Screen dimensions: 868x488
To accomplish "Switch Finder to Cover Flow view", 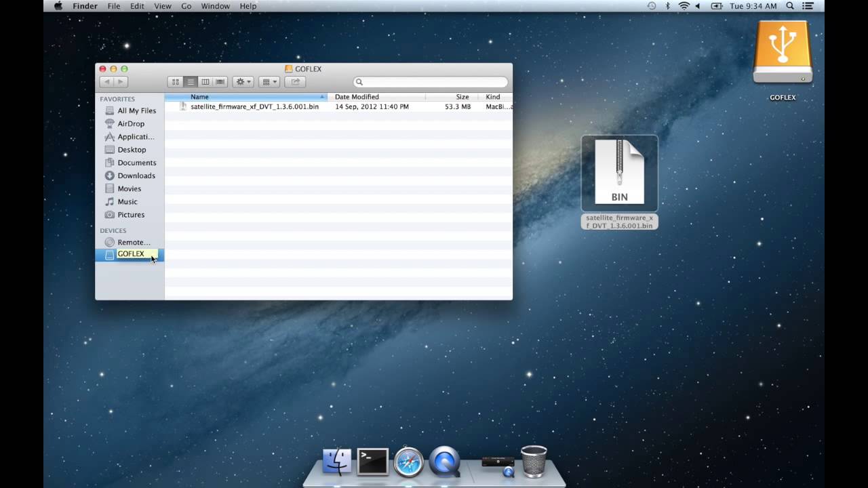I will tap(220, 82).
